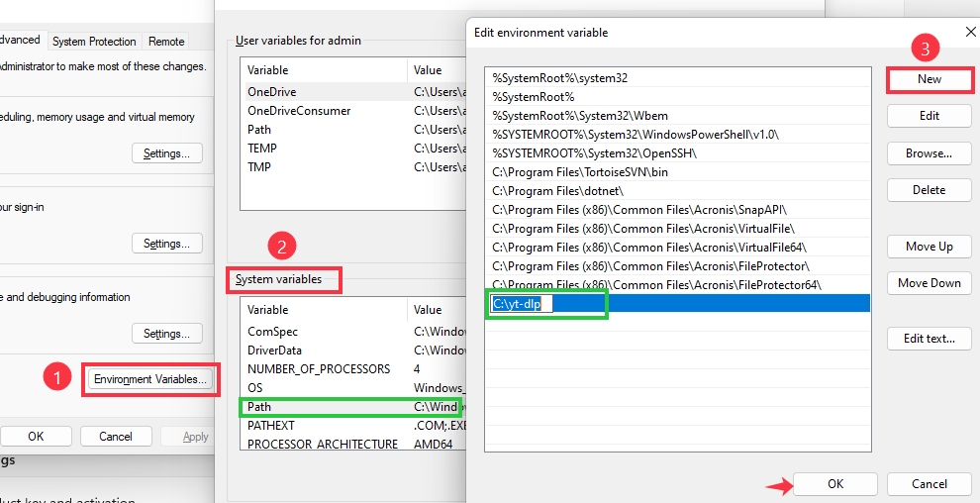Confirm with OK in Edit environment variable
The width and height of the screenshot is (980, 503).
point(835,484)
